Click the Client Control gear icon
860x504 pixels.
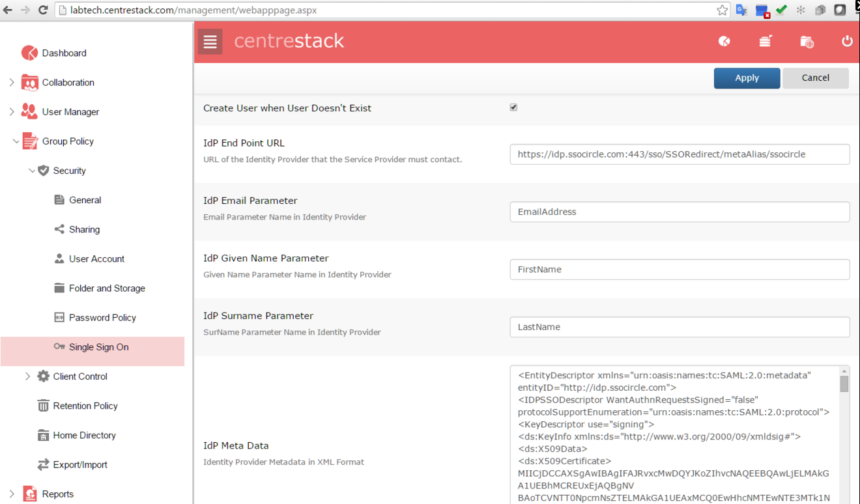pyautogui.click(x=43, y=376)
